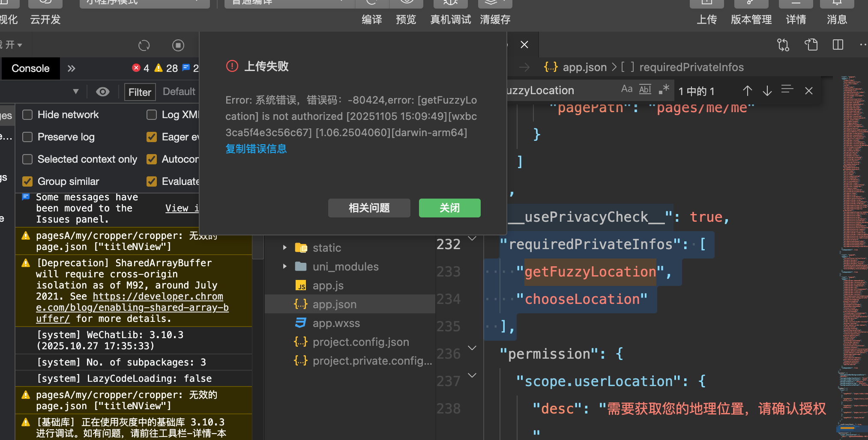Click the app.js file icon

coord(301,285)
